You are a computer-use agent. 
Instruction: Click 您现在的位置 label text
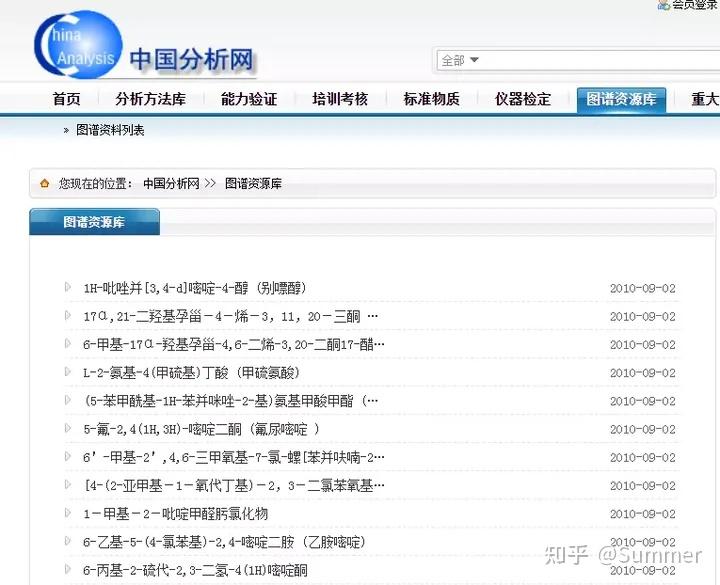click(95, 184)
